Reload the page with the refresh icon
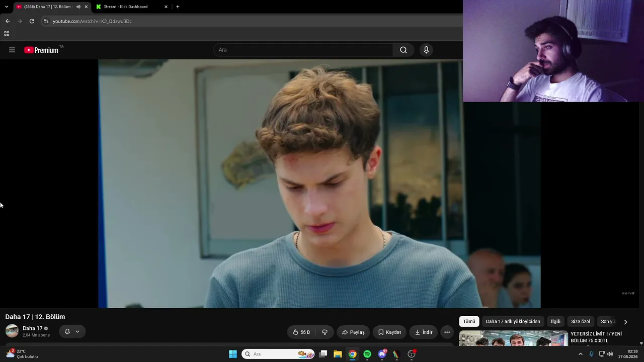This screenshot has width=644, height=362. pyautogui.click(x=32, y=21)
